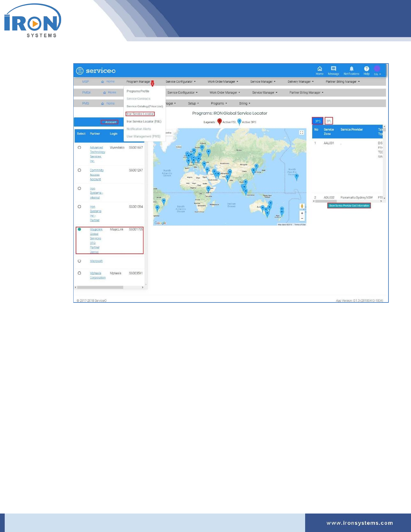Click Show Service Provider Cost Information button

point(349,206)
